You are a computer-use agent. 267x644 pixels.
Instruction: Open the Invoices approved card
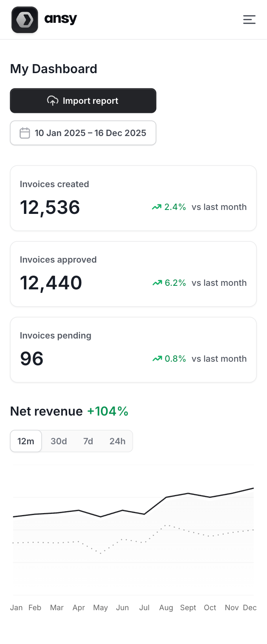[133, 274]
